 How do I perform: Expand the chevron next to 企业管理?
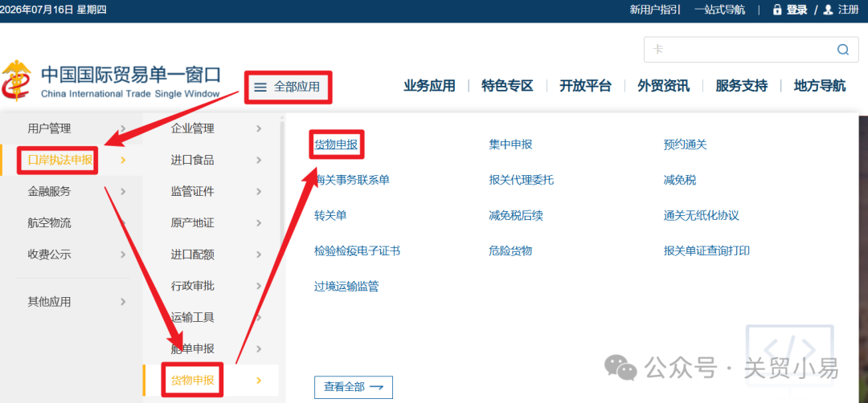click(259, 128)
